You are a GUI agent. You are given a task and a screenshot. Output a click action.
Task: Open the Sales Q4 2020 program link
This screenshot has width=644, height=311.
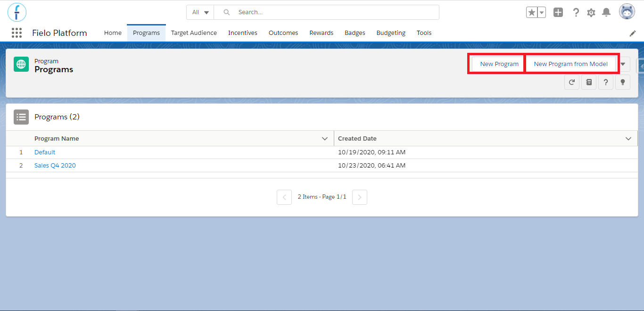(x=55, y=166)
